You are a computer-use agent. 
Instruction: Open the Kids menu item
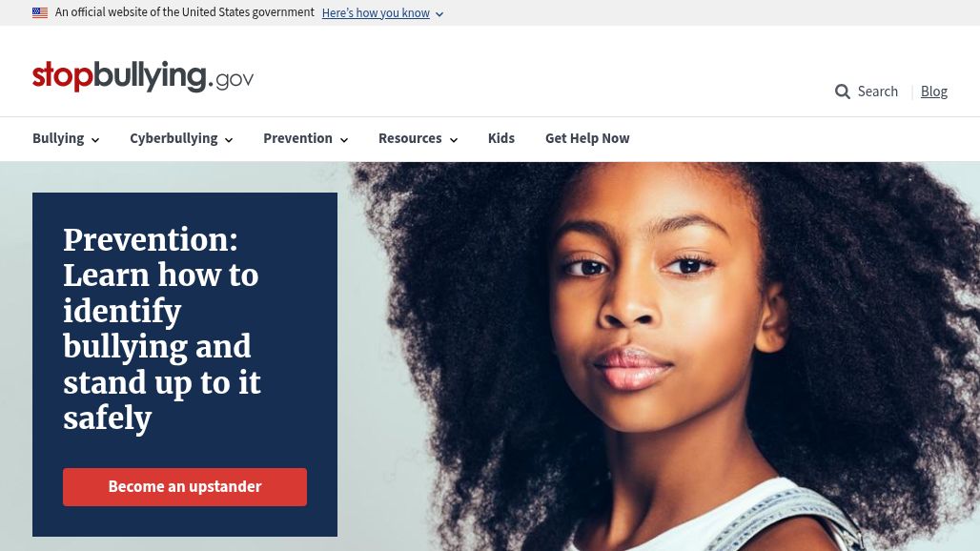click(x=501, y=138)
